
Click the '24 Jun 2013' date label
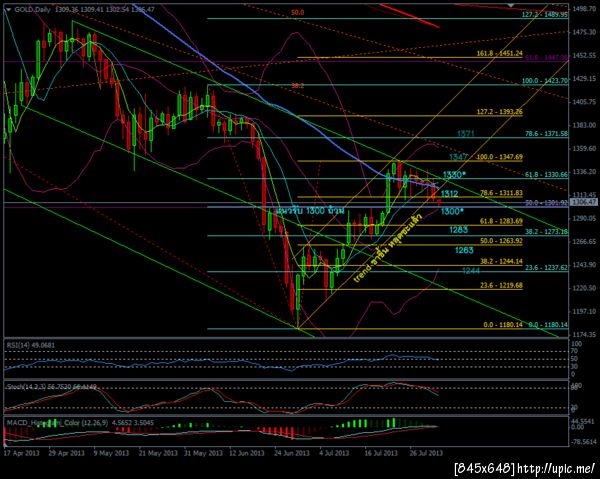pos(292,453)
